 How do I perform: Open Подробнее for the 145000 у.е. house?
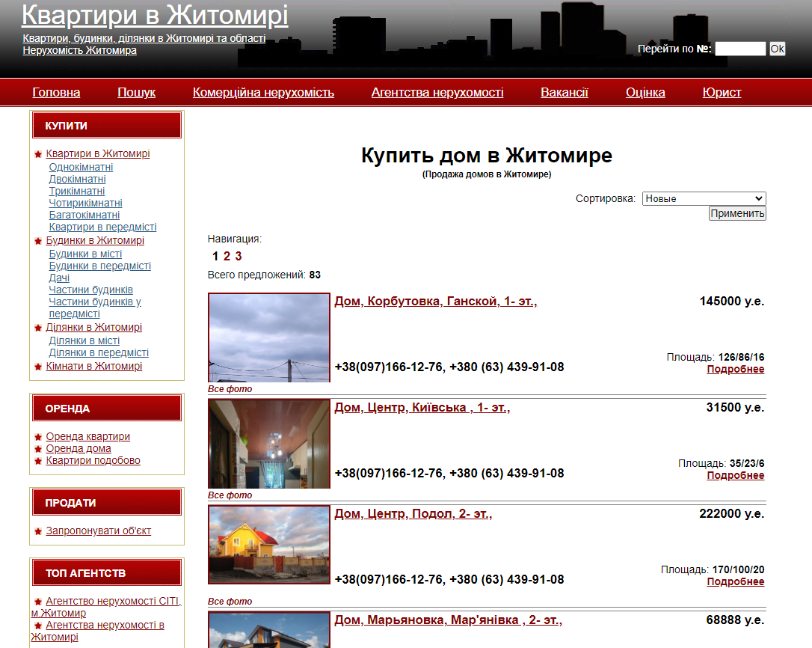(735, 369)
